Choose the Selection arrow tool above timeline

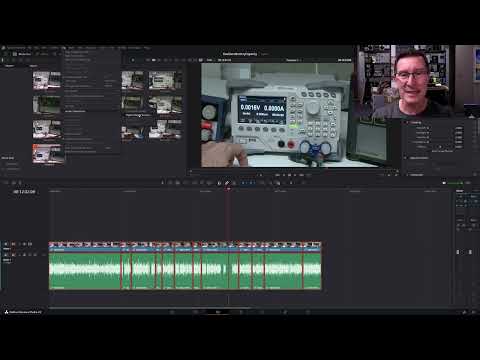(x=163, y=183)
